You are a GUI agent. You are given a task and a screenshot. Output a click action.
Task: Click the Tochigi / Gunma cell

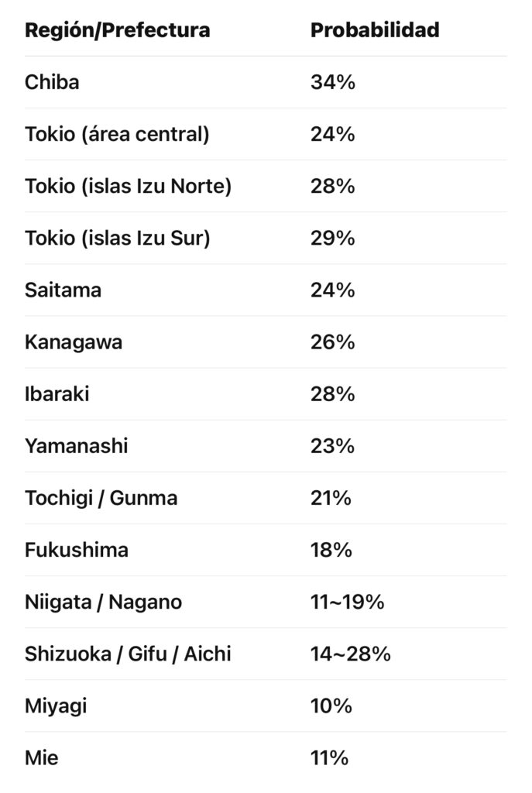[101, 497]
